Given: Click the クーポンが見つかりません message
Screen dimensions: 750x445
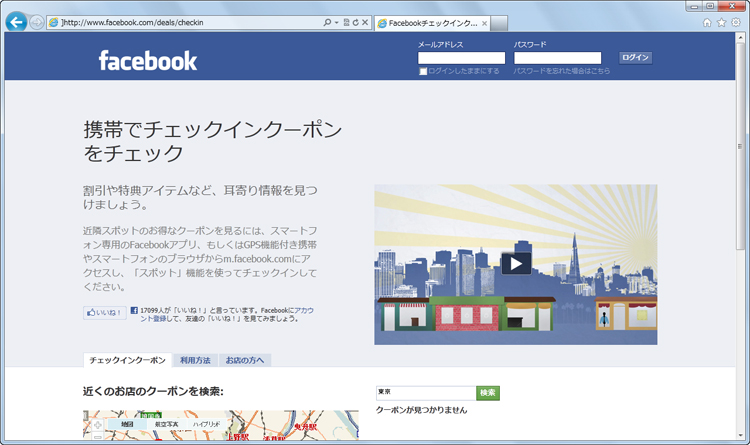Looking at the screenshot, I should click(421, 410).
